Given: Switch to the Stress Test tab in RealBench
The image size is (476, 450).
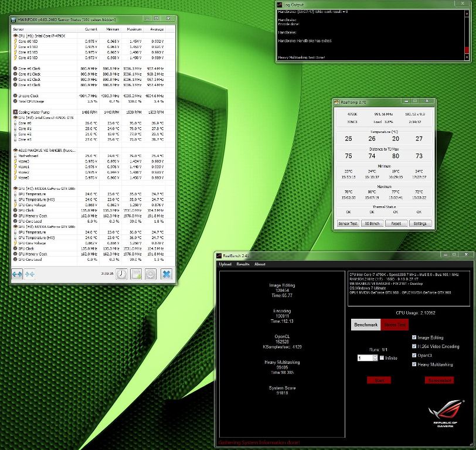Looking at the screenshot, I should [395, 325].
